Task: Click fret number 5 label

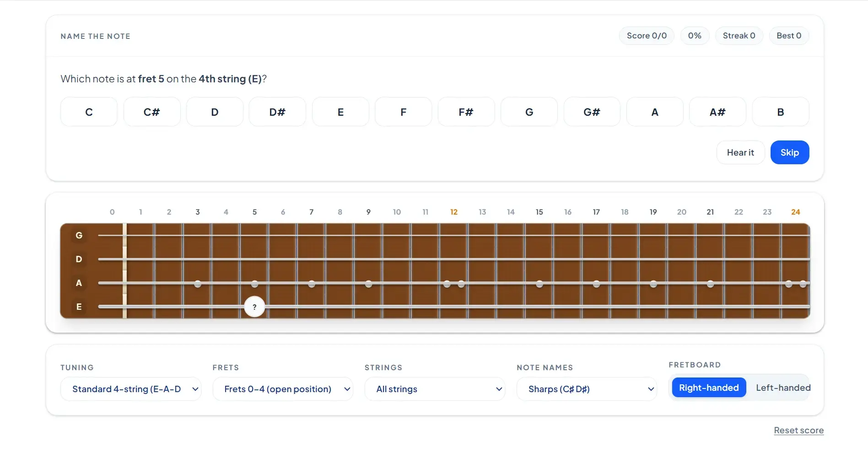Action: [254, 212]
